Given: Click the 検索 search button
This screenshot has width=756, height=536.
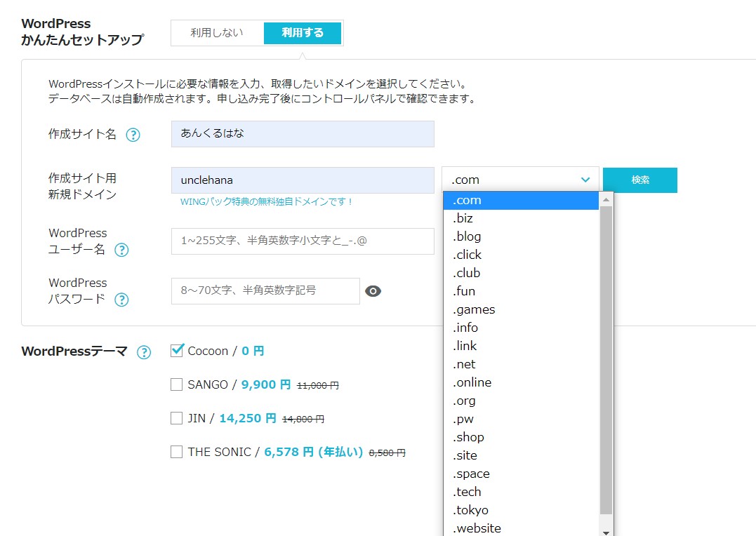Looking at the screenshot, I should 639,180.
